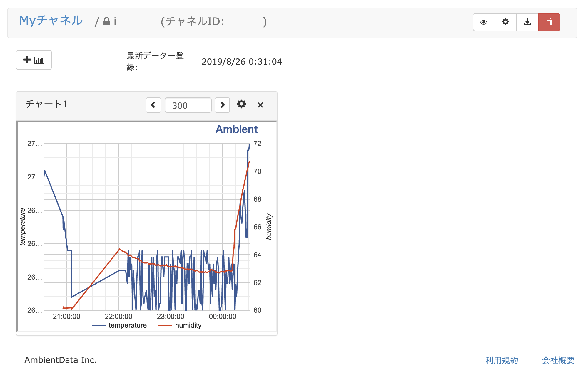Viewport: 588px width, 377px height.
Task: Click the blue temperature line swatch
Action: (99, 325)
